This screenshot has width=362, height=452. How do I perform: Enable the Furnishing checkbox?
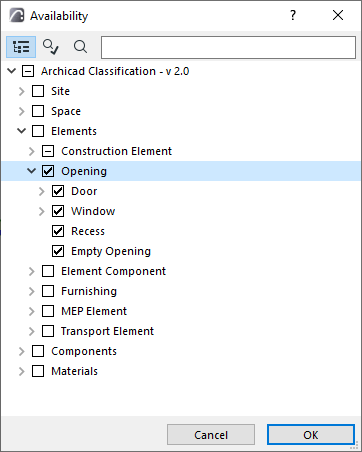(48, 291)
